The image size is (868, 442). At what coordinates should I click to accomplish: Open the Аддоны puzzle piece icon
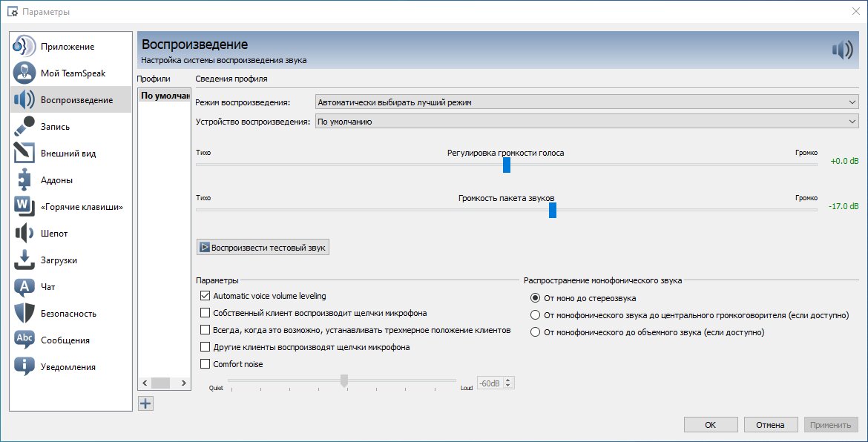(24, 179)
